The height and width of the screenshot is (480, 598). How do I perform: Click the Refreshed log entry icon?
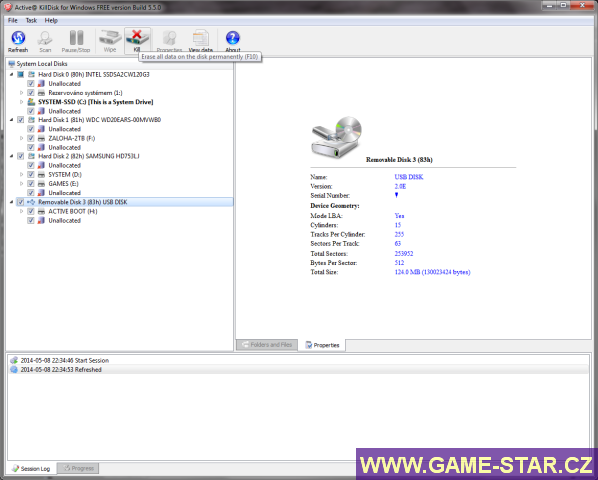(x=14, y=369)
